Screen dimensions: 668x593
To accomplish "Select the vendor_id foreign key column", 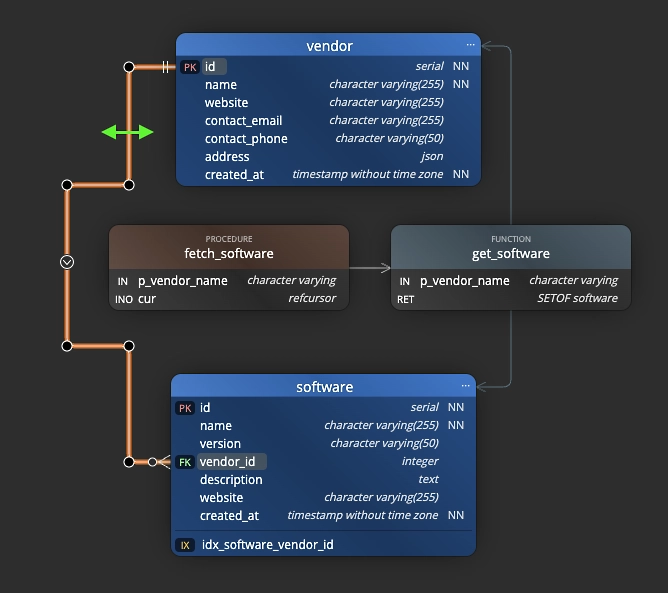I will (x=323, y=462).
